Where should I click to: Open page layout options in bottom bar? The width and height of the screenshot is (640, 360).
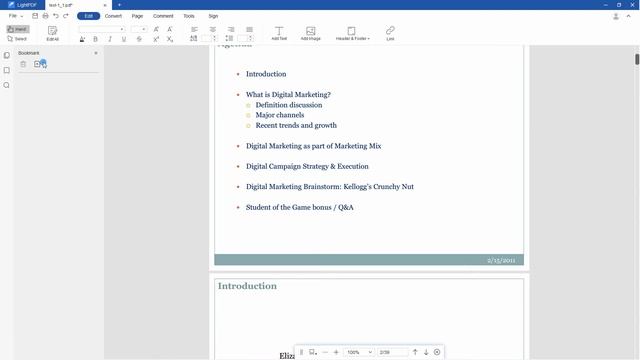(313, 352)
